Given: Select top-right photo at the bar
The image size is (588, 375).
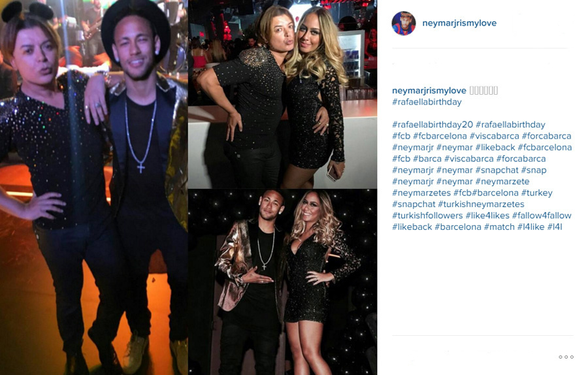Looking at the screenshot, I should point(283,94).
